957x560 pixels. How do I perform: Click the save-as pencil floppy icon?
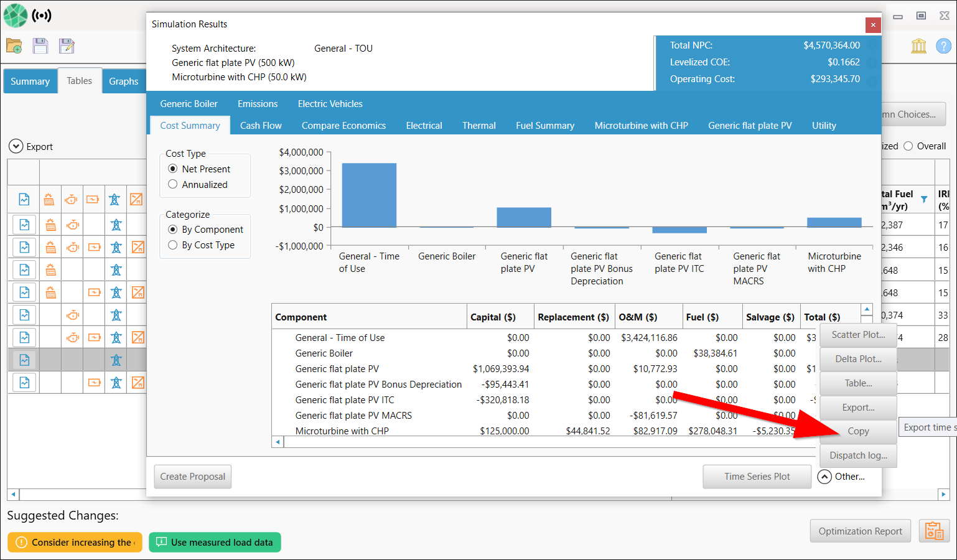(67, 45)
